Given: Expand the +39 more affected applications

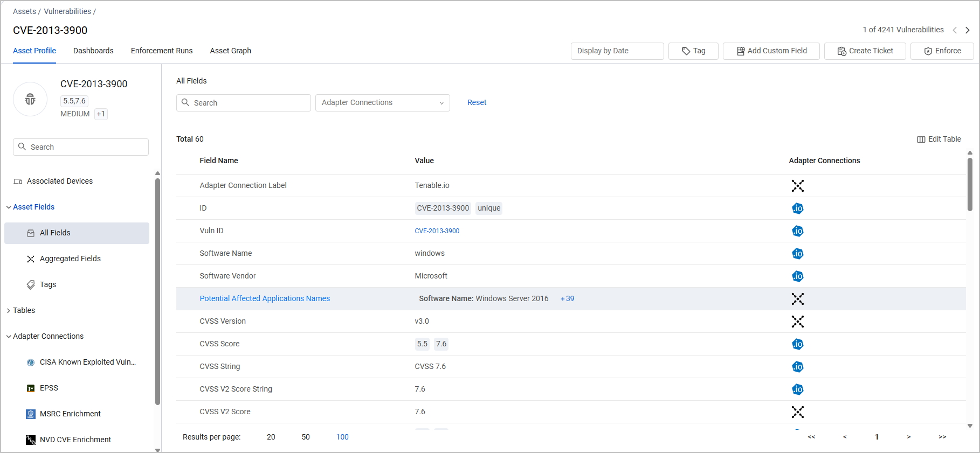Looking at the screenshot, I should (x=568, y=299).
